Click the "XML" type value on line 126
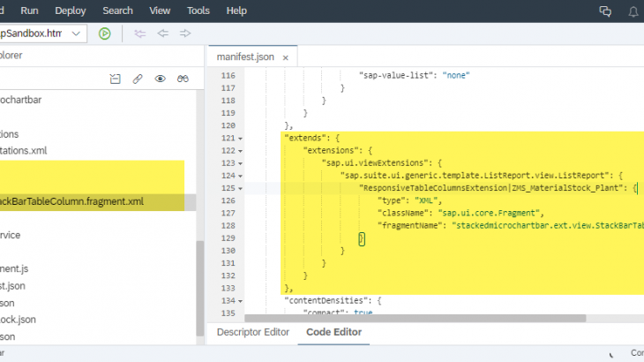644x362 pixels. (426, 201)
